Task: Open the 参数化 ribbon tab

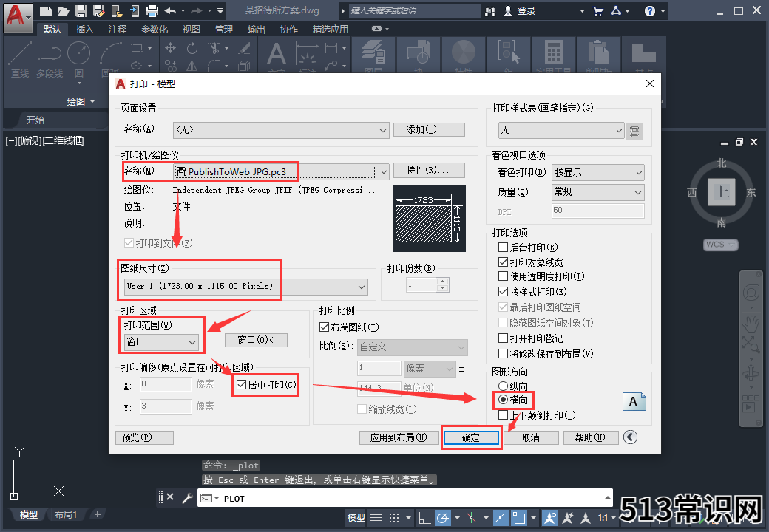Action: point(155,30)
